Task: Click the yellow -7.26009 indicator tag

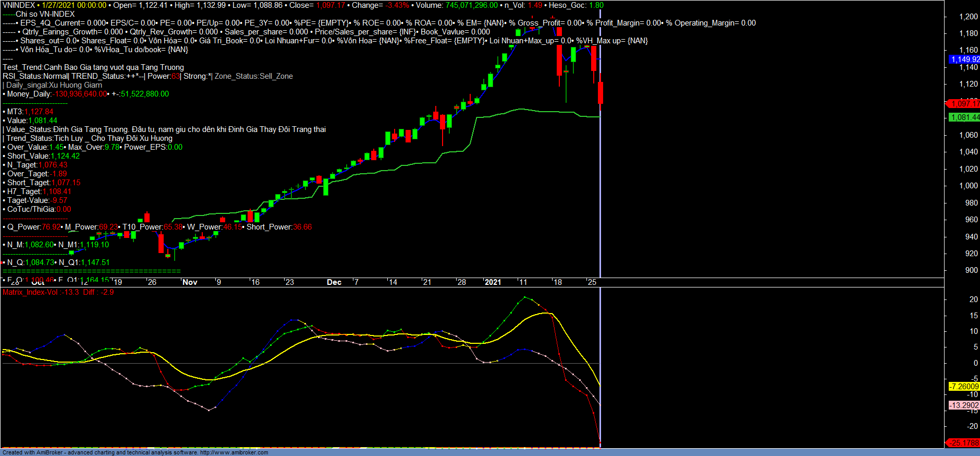Action: (x=964, y=387)
